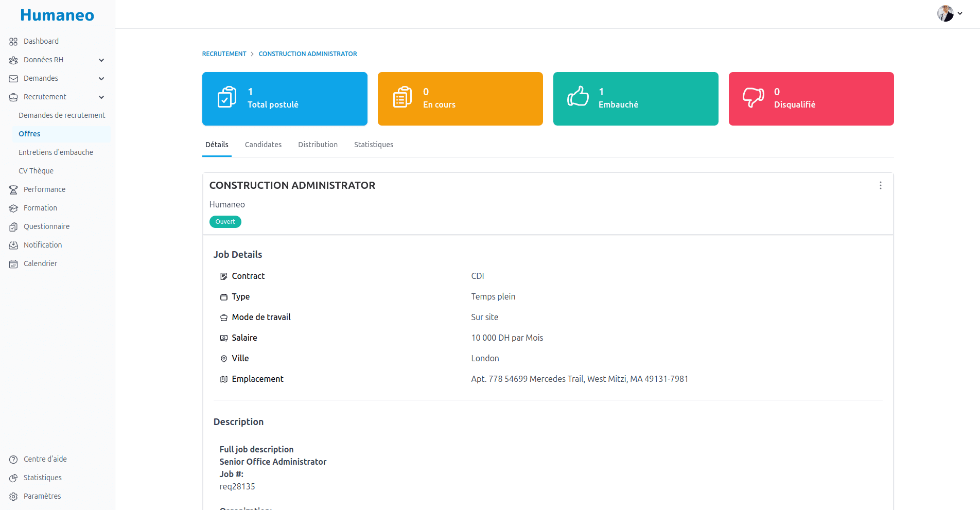The image size is (980, 510).
Task: Switch to the Statistiques tab
Action: tap(373, 145)
